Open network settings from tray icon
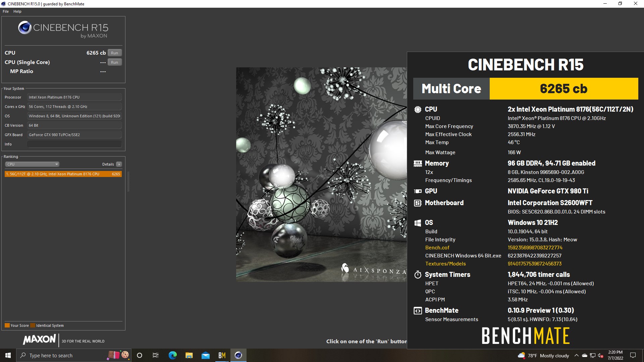The width and height of the screenshot is (644, 362). [593, 356]
